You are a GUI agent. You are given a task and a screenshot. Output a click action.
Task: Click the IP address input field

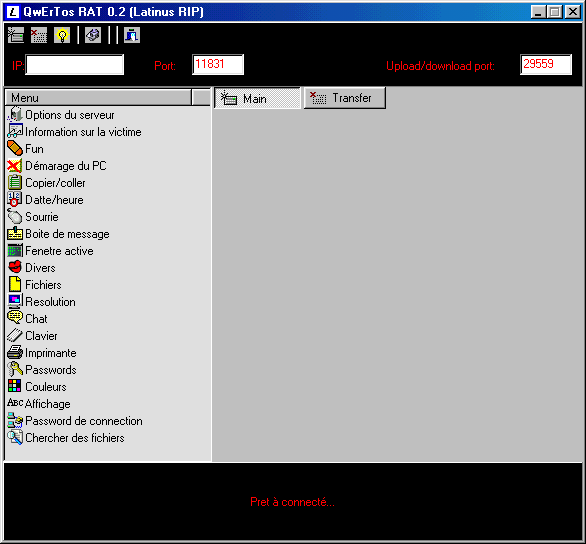[75, 65]
